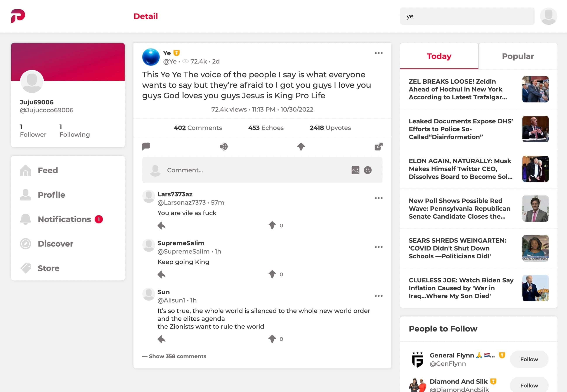The width and height of the screenshot is (567, 392).
Task: Open options for Lars7373az's comment
Action: 378,198
